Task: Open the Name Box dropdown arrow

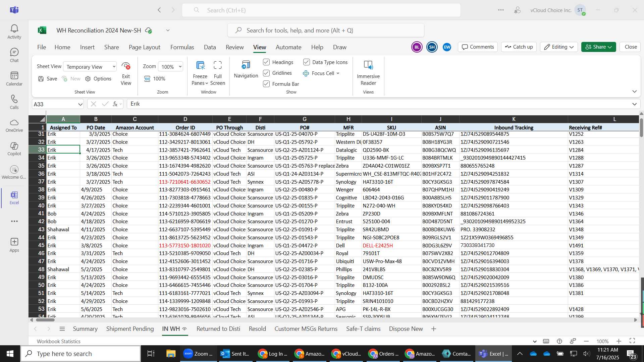Action: (80, 104)
